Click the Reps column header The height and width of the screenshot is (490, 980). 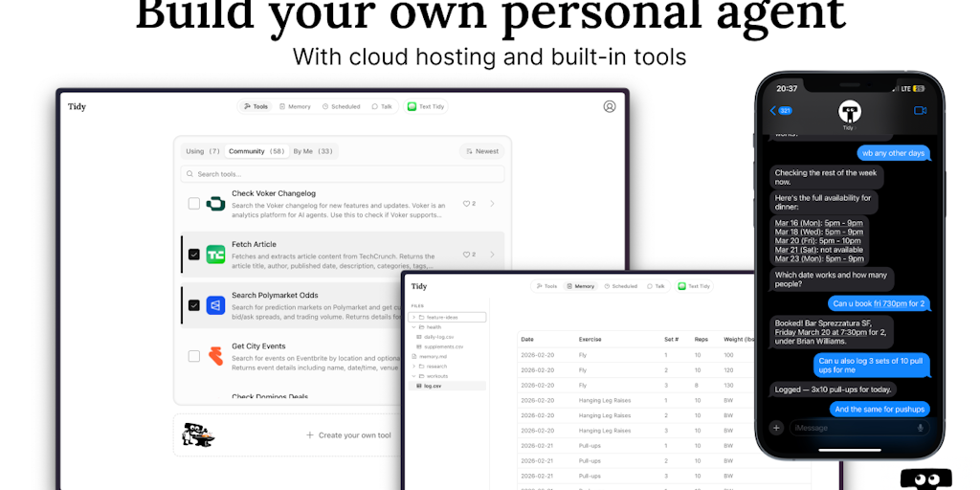[x=702, y=340]
